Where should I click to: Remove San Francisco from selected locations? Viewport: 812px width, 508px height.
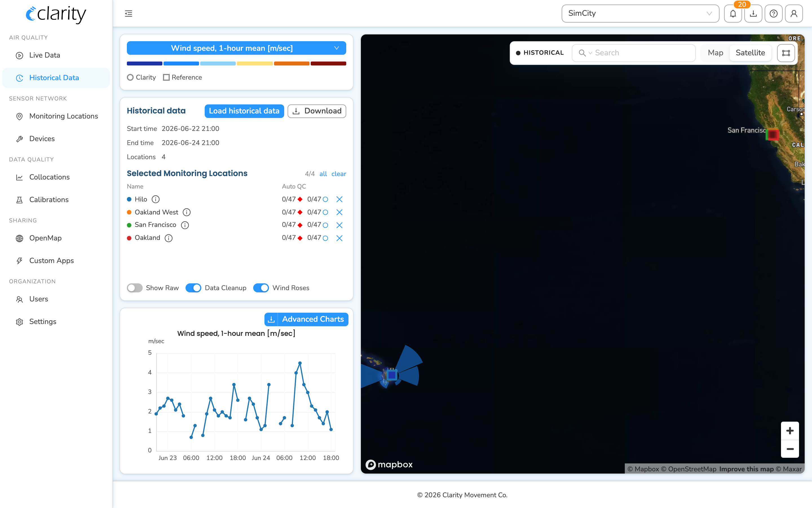[x=339, y=225]
